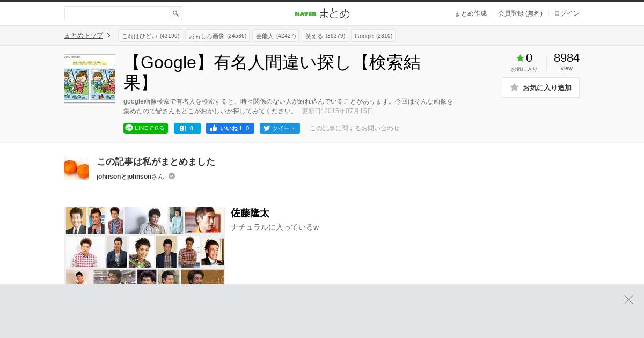
Task: Click the ナチュラルに入っているw caption
Action: (275, 227)
